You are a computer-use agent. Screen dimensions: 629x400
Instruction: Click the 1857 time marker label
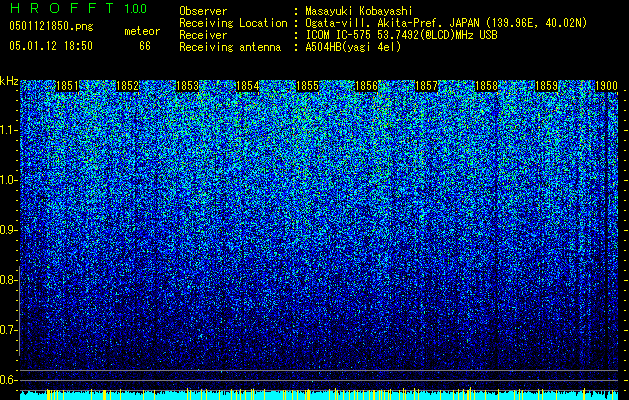point(426,86)
